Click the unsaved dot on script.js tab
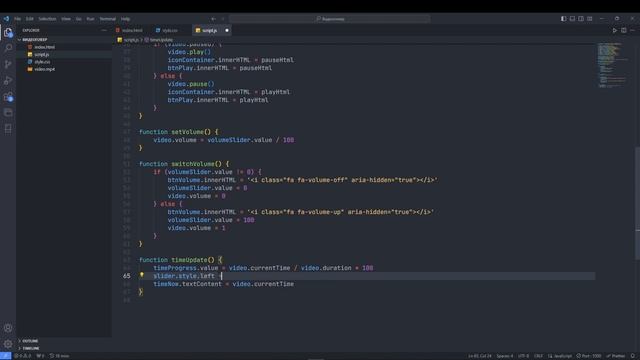The height and width of the screenshot is (360, 640). 227,30
